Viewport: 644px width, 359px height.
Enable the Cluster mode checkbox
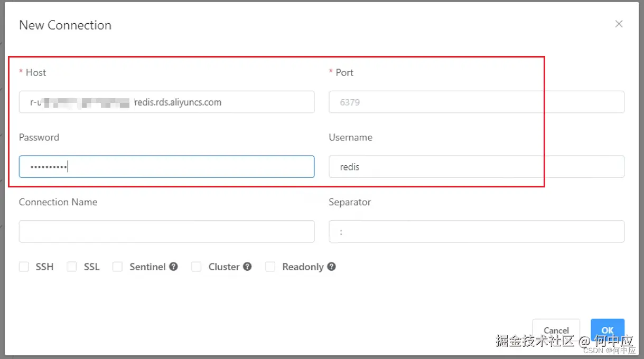click(x=197, y=267)
